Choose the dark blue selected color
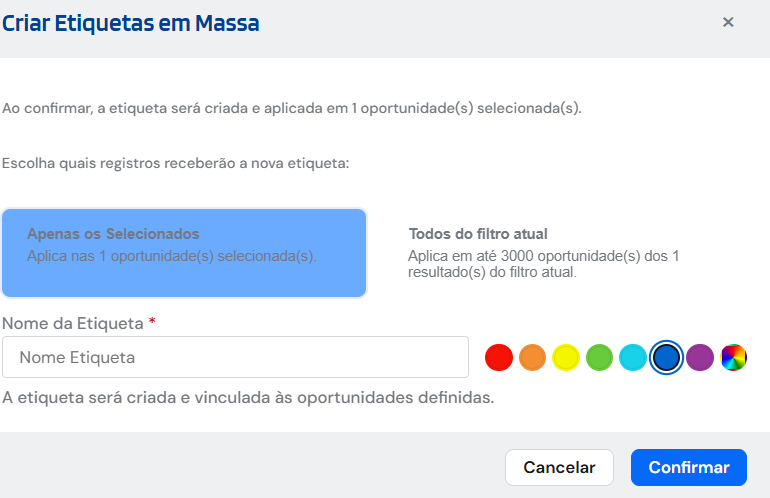This screenshot has height=498, width=770. [x=666, y=357]
